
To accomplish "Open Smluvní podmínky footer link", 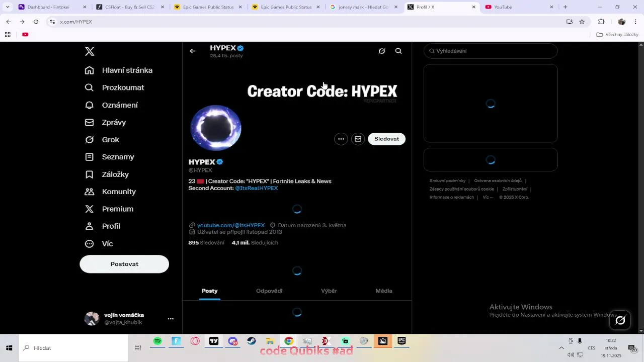I will 447,180.
